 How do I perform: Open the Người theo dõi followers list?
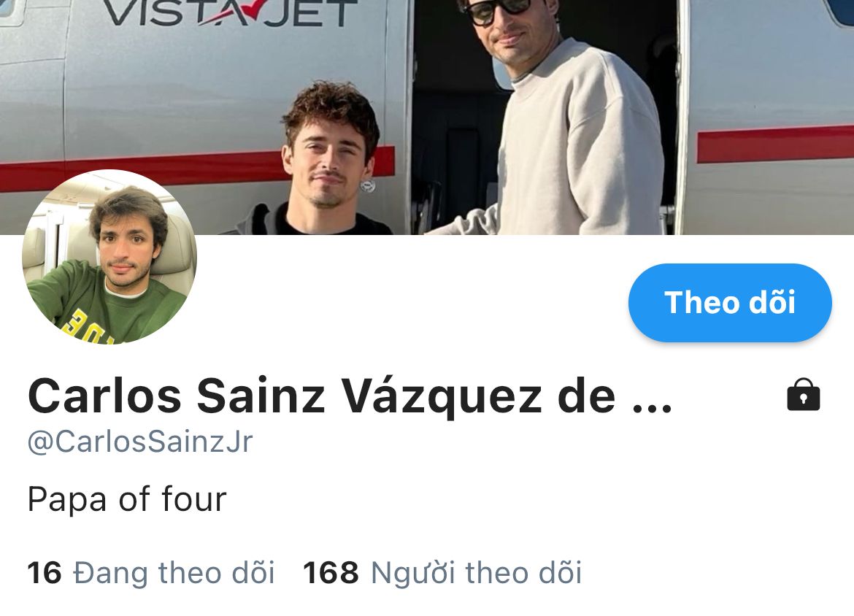[476, 573]
